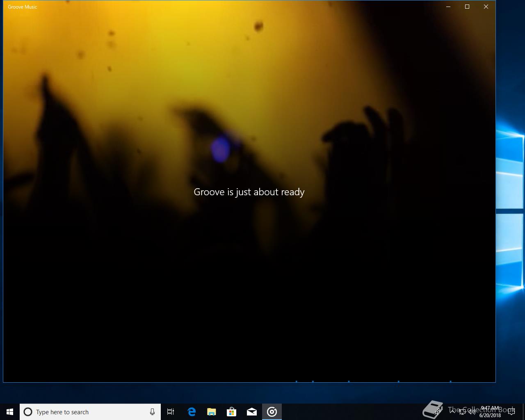Image resolution: width=525 pixels, height=420 pixels.
Task: Open the Windows Start menu
Action: 10,412
